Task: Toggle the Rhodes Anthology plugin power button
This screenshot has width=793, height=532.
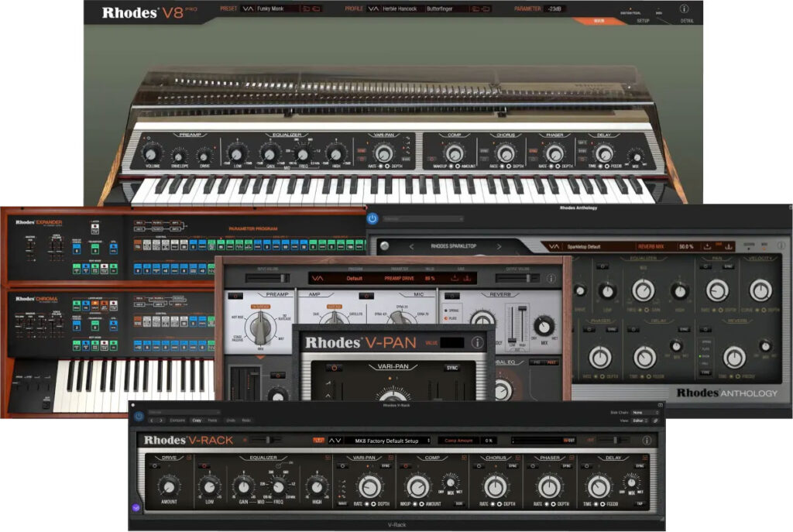Action: point(372,220)
